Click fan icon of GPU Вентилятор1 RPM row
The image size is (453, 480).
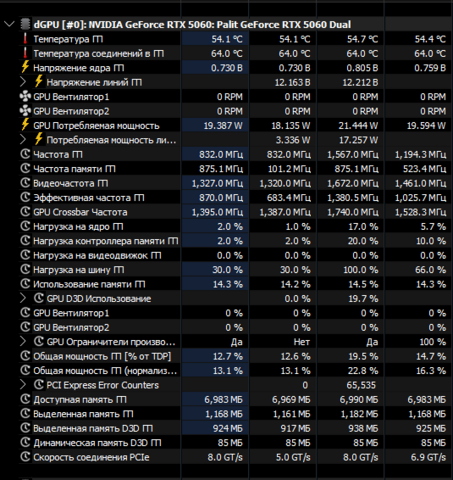pos(25,97)
